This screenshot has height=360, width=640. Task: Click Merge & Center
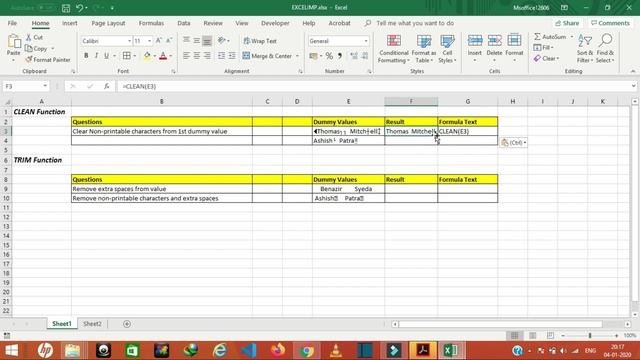point(267,56)
